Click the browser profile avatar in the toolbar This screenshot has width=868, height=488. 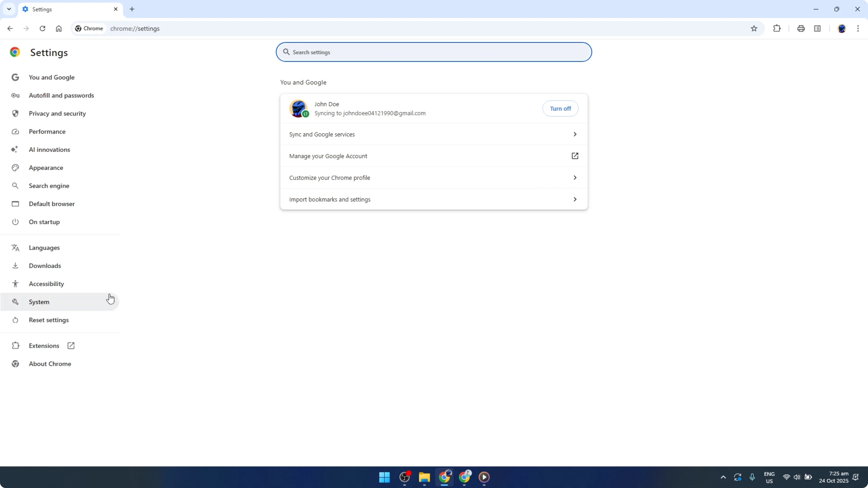coord(842,28)
